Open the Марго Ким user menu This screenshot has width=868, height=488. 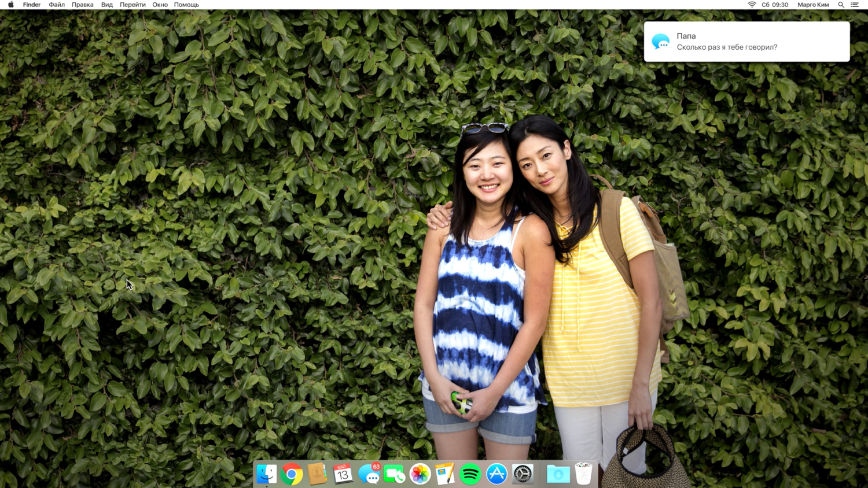click(x=813, y=5)
